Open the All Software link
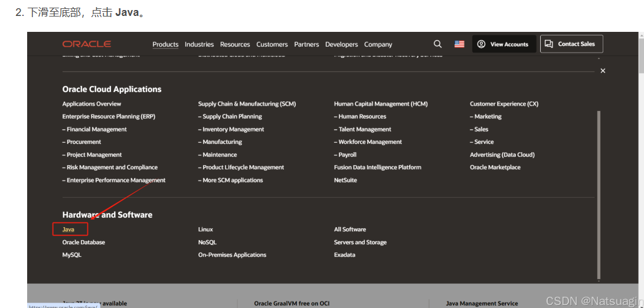This screenshot has width=644, height=308. tap(350, 229)
